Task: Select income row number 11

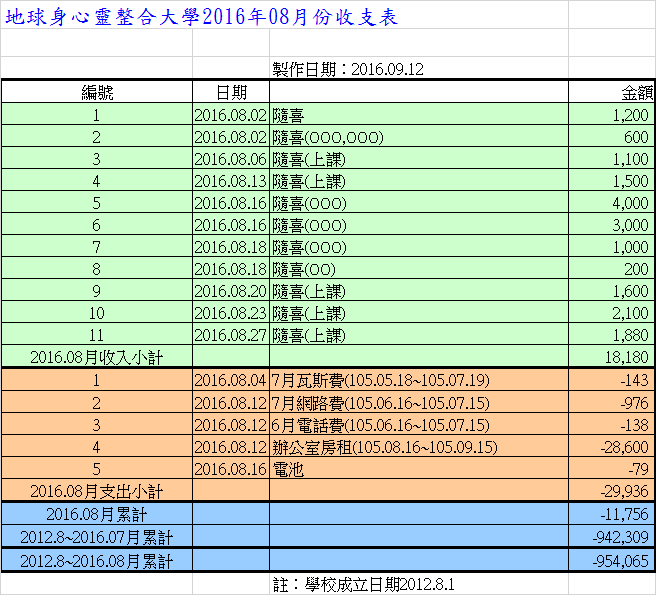Action: point(97,335)
